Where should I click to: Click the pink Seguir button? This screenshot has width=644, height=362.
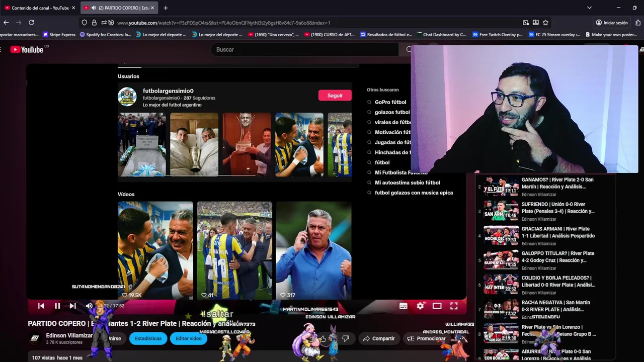click(335, 96)
